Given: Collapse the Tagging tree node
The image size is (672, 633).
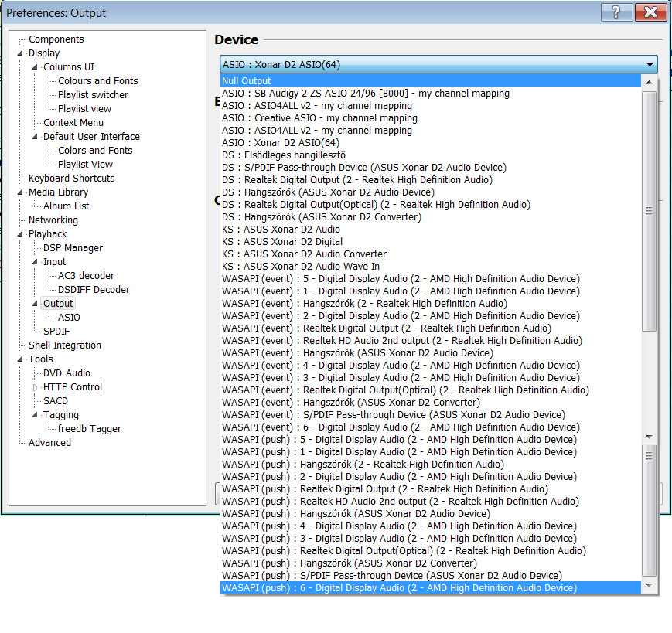Looking at the screenshot, I should [x=35, y=415].
